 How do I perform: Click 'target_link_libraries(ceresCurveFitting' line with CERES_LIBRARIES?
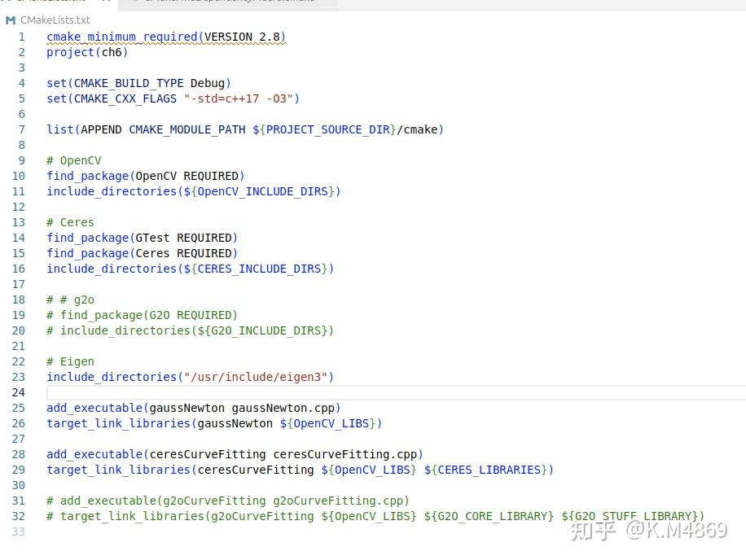pyautogui.click(x=301, y=470)
